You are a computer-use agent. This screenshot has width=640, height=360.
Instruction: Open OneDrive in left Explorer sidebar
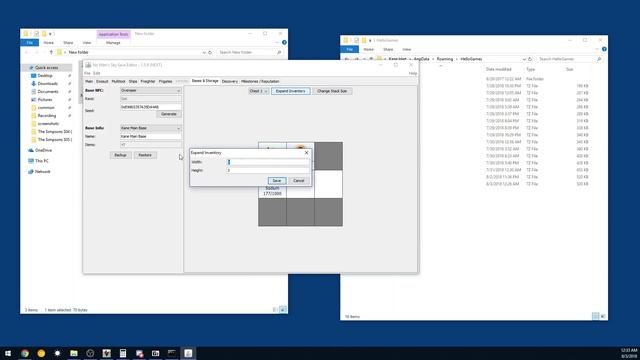[x=43, y=150]
